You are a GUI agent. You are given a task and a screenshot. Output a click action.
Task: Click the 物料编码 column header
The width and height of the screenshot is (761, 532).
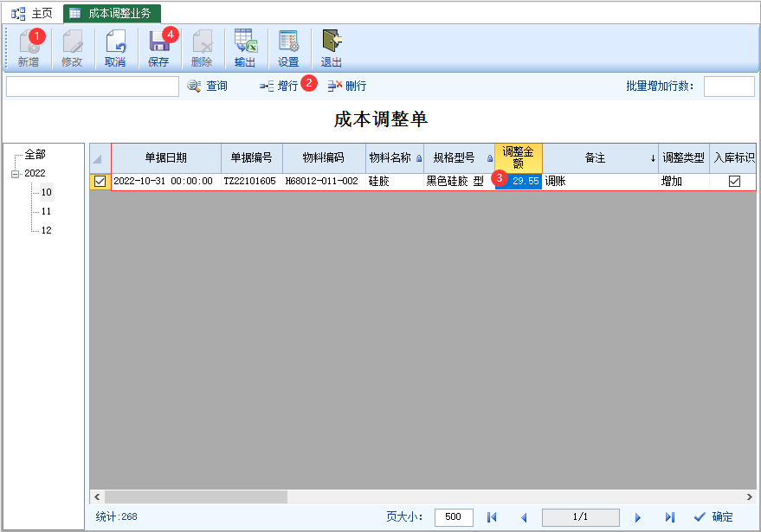coord(324,158)
